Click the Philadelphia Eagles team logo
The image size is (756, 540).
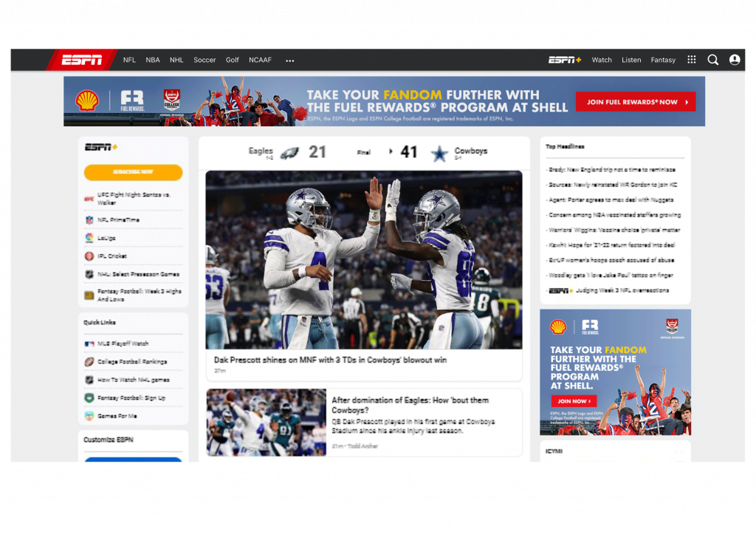click(289, 153)
